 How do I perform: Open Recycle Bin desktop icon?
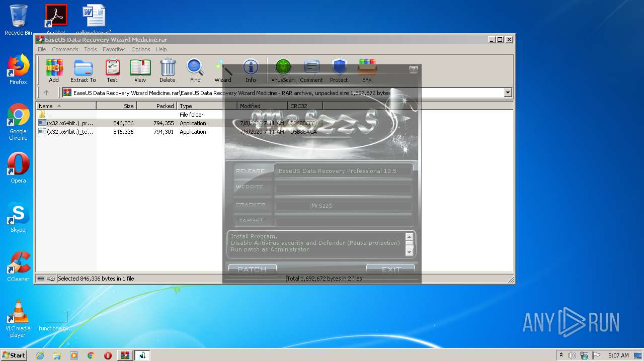point(18,20)
